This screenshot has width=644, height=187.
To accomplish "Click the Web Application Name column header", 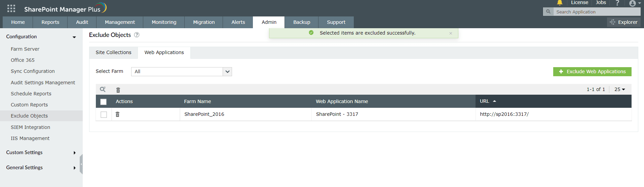I will click(342, 101).
